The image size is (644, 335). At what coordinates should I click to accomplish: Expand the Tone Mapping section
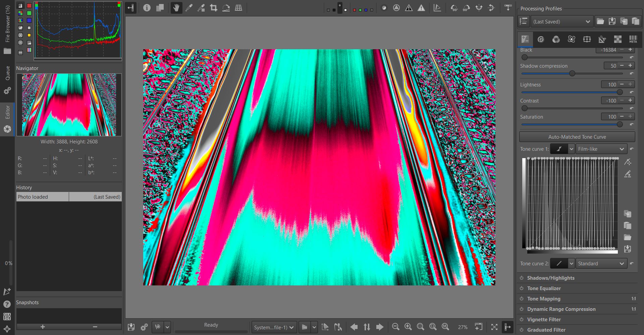[544, 299]
